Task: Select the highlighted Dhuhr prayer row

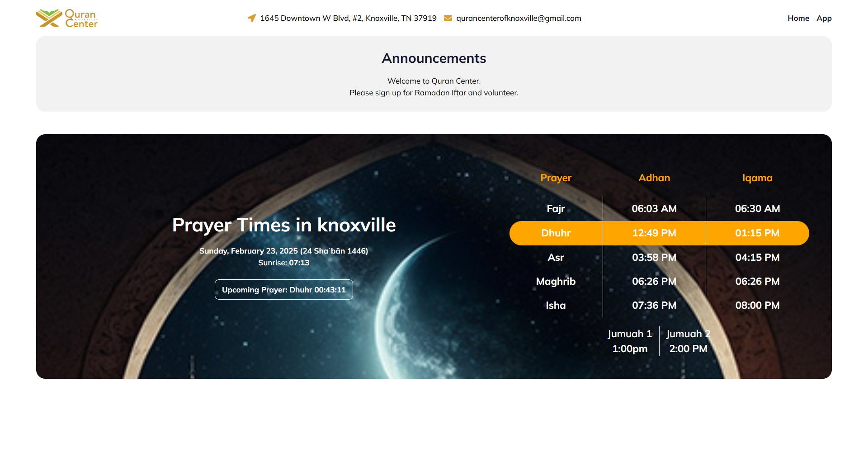Action: [x=659, y=233]
